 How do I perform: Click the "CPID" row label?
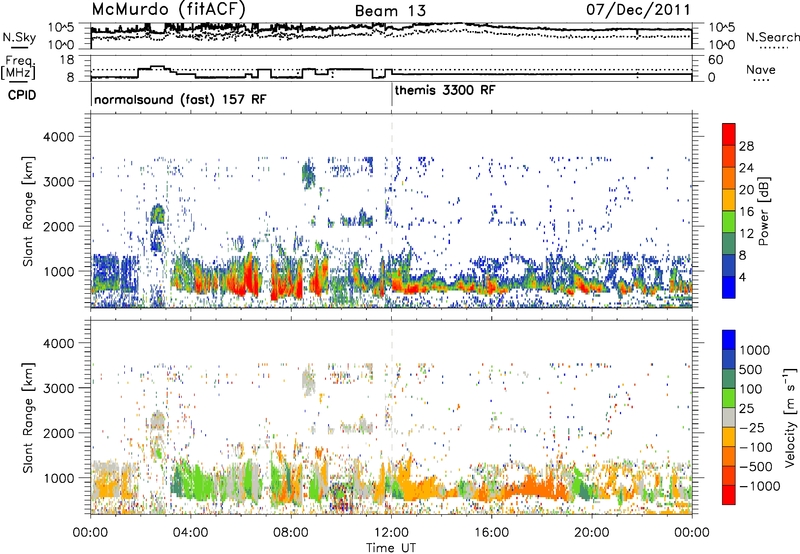pyautogui.click(x=22, y=95)
